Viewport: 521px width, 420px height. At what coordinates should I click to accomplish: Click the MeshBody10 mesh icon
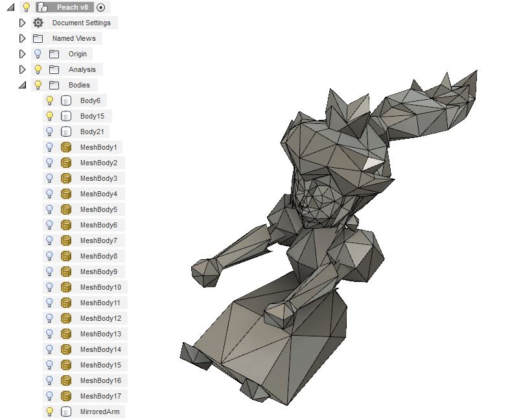66,287
